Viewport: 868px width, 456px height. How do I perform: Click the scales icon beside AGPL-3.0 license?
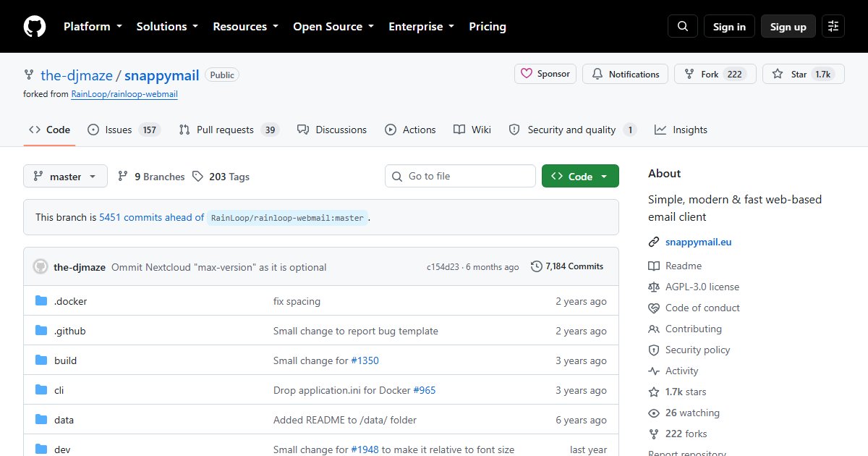654,287
